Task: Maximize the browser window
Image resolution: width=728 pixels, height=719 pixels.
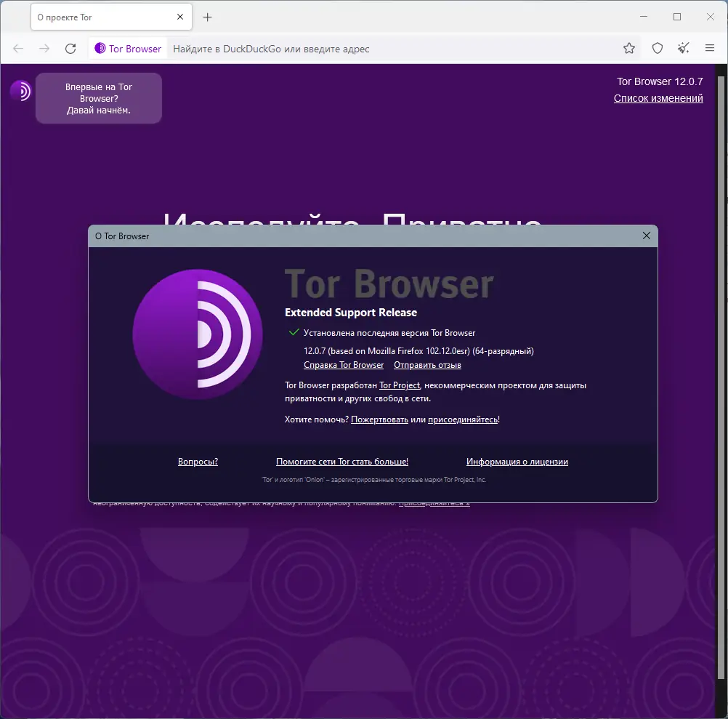Action: (677, 17)
